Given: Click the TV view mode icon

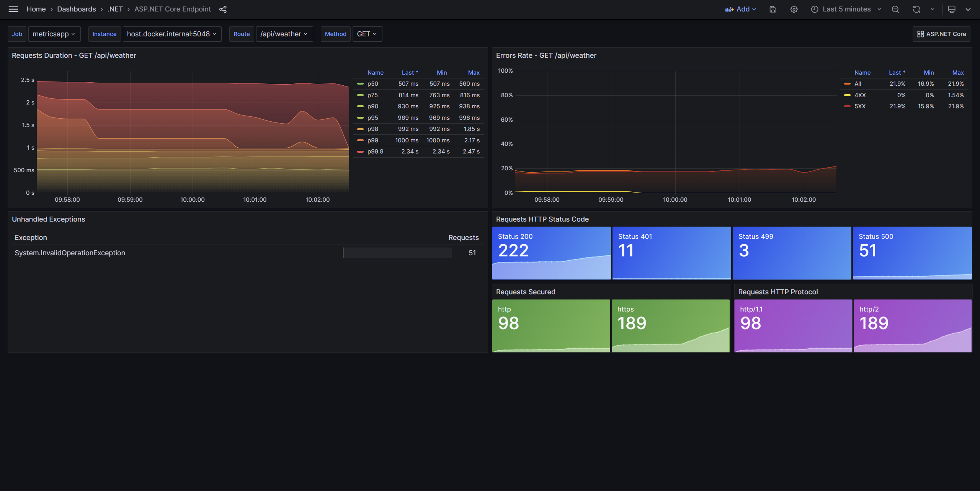Looking at the screenshot, I should pos(952,9).
